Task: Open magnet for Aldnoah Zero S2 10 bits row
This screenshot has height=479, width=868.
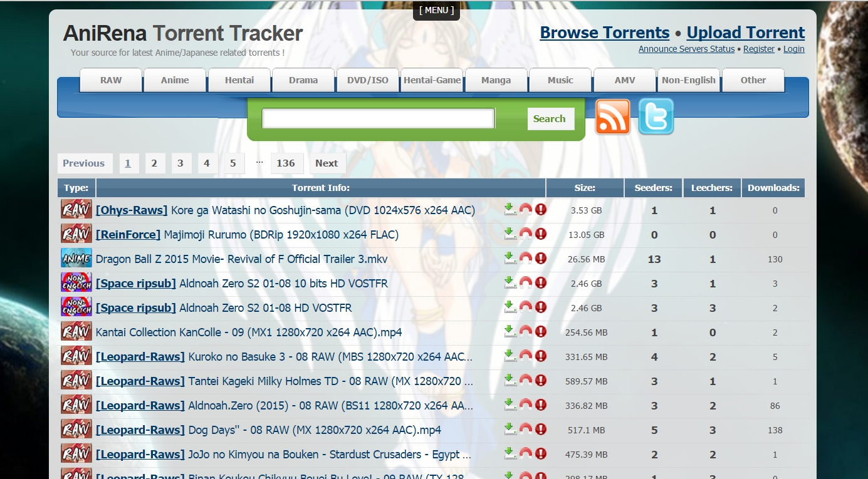Action: point(526,282)
